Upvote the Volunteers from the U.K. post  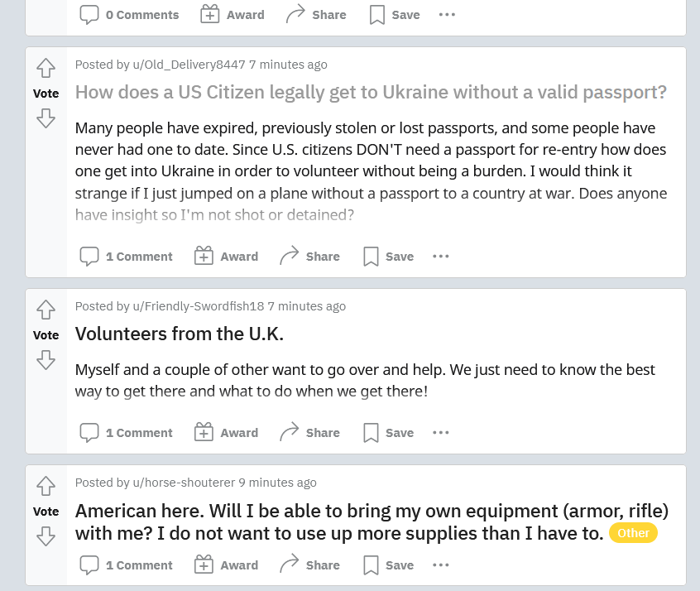coord(46,310)
